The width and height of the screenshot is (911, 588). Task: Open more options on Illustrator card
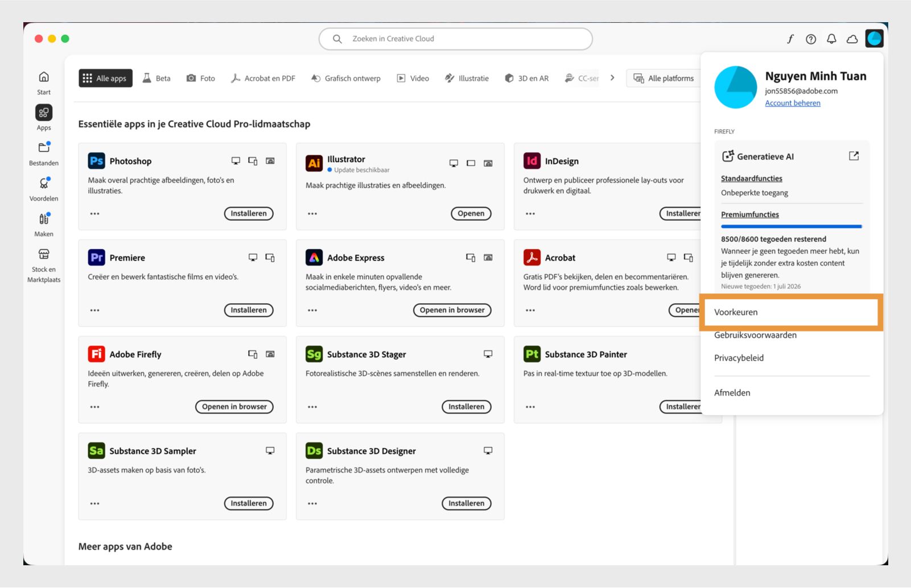[x=312, y=214]
